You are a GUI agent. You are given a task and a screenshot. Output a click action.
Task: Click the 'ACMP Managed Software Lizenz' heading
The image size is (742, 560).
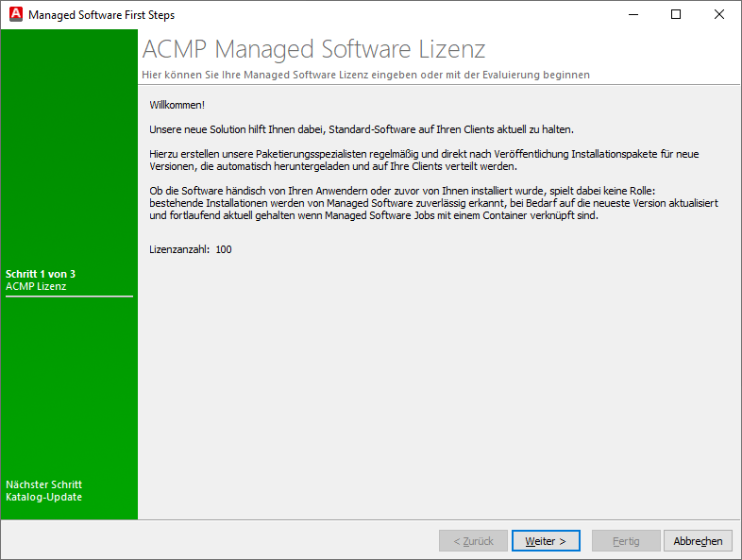click(x=313, y=49)
